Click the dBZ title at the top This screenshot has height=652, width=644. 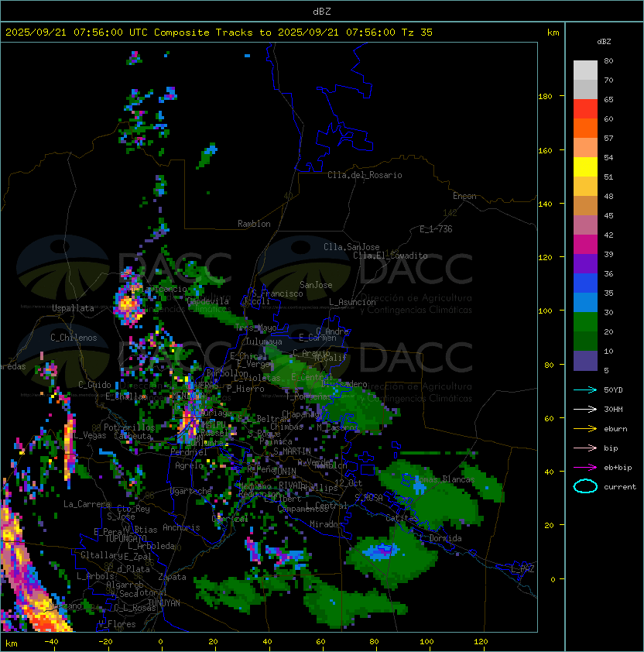pyautogui.click(x=322, y=12)
